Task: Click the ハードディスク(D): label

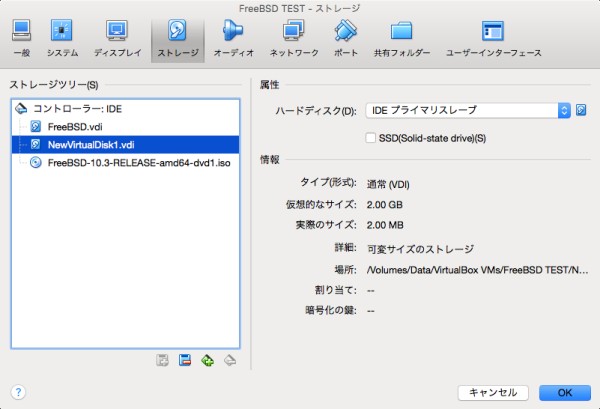Action: [x=316, y=111]
